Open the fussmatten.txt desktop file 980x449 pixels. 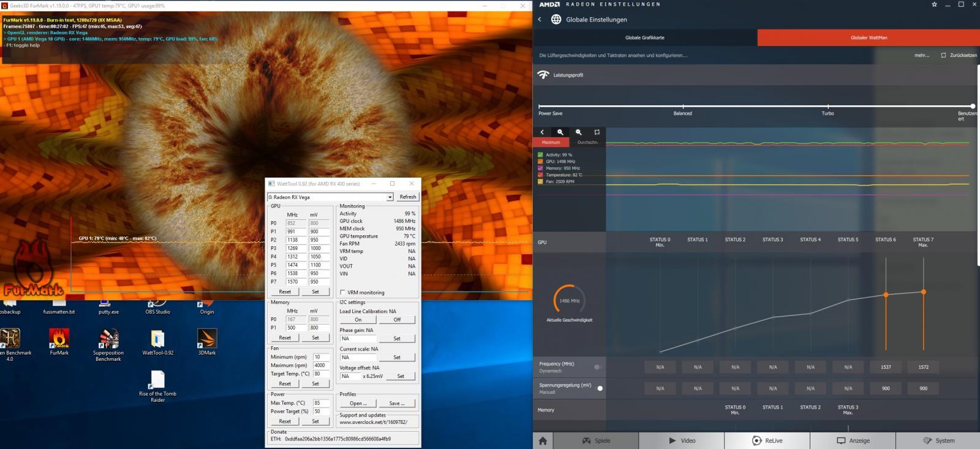click(x=59, y=306)
